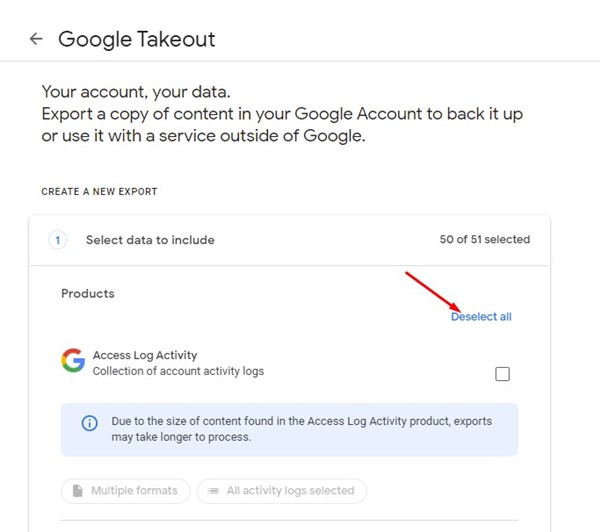Click the Products section label
The height and width of the screenshot is (532, 600).
pyautogui.click(x=88, y=294)
